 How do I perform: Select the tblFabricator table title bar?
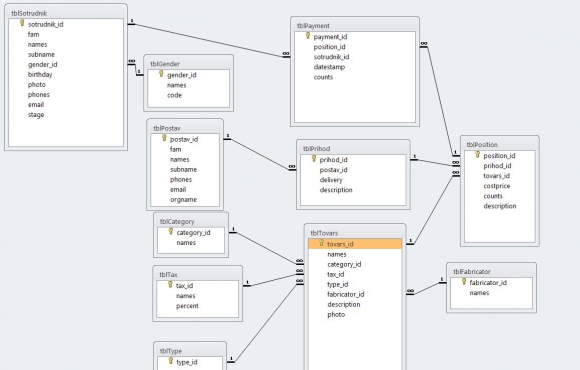click(x=491, y=272)
